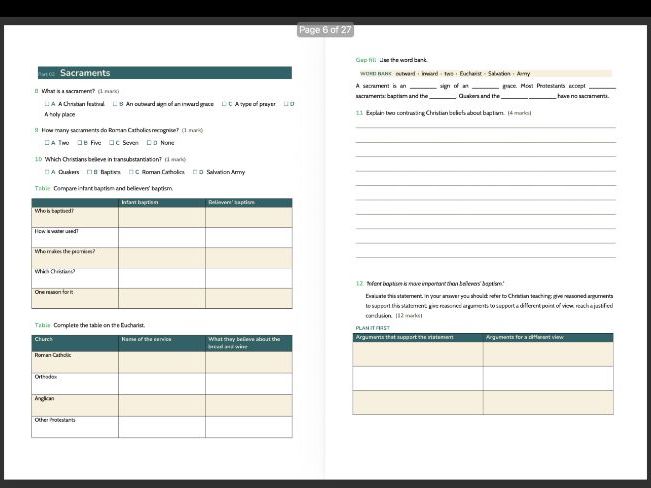Image resolution: width=651 pixels, height=488 pixels.
Task: Click the 'Church' column header
Action: click(44, 339)
